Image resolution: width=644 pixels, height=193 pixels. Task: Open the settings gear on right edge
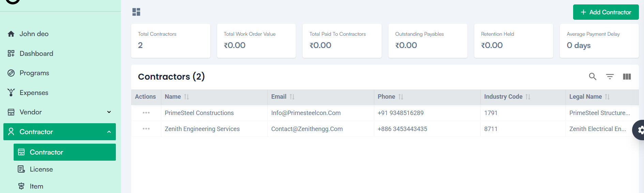click(x=640, y=130)
